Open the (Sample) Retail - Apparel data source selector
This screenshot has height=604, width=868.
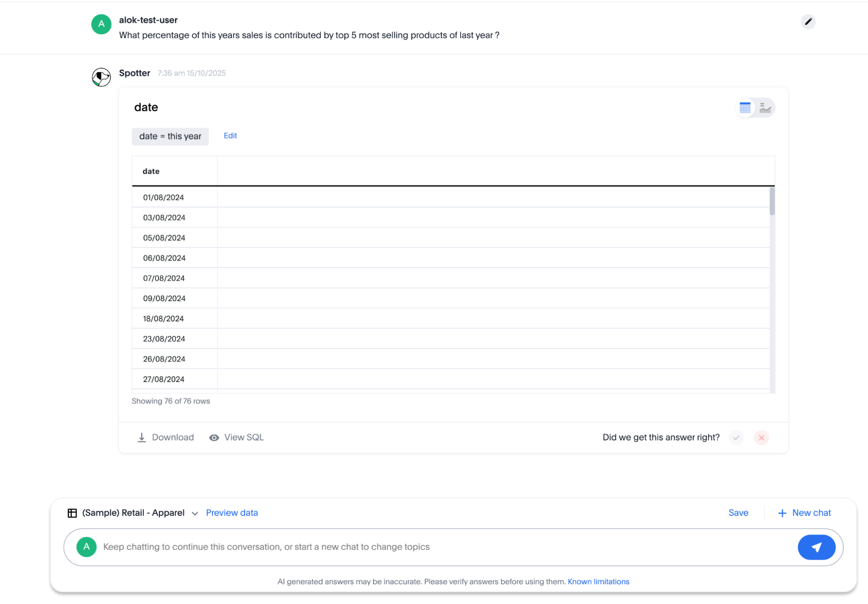[133, 513]
